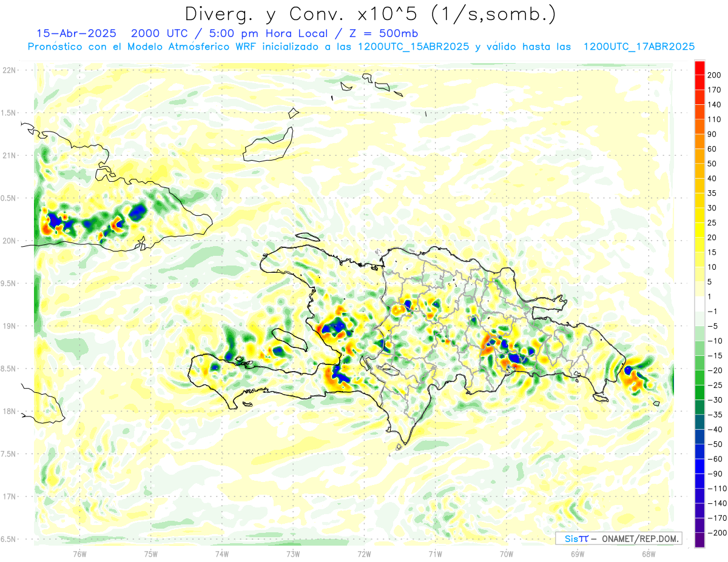
Task: Click the '-60' colorbar label
Action: click(x=714, y=459)
